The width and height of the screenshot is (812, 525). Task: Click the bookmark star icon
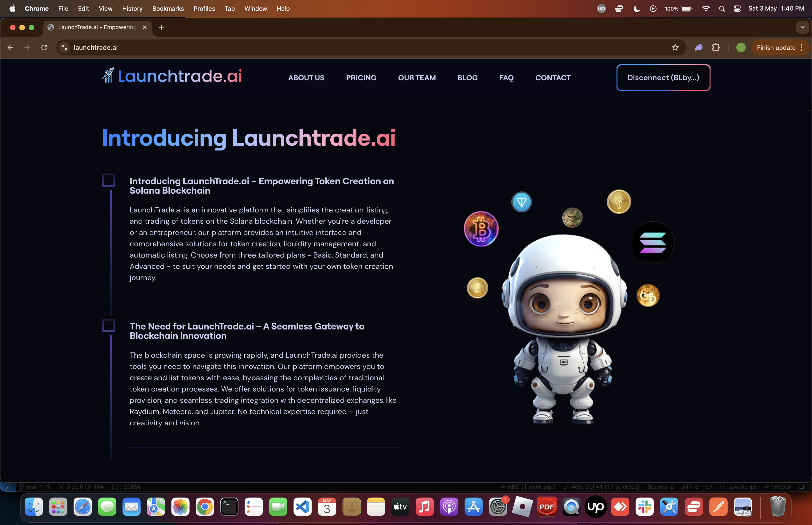675,48
